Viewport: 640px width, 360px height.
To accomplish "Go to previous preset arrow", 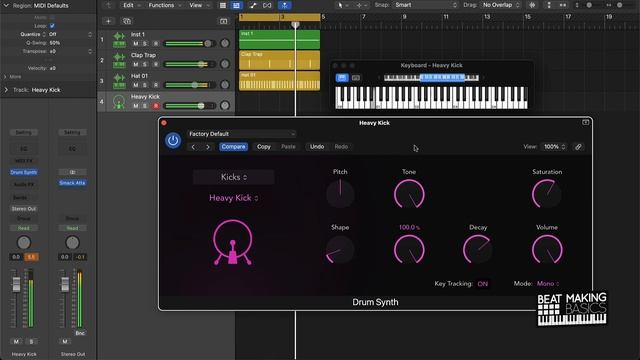I will point(193,147).
